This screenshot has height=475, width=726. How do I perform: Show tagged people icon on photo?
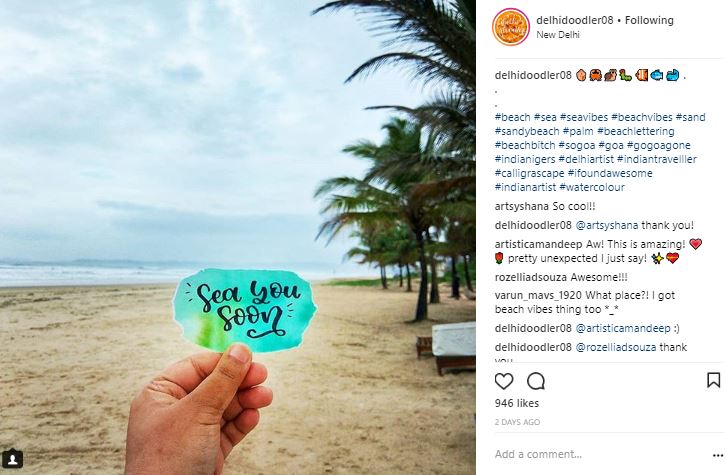13,459
